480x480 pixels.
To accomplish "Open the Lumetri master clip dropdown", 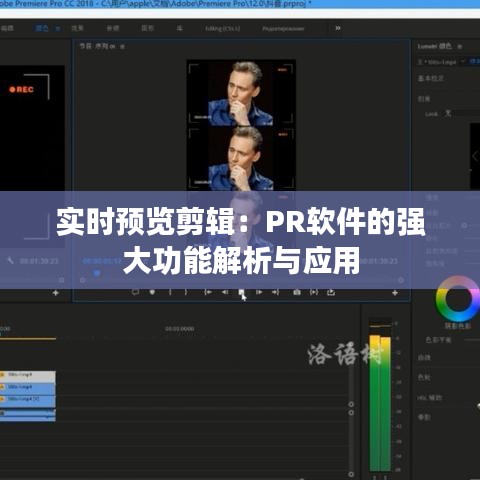I will coord(463,62).
